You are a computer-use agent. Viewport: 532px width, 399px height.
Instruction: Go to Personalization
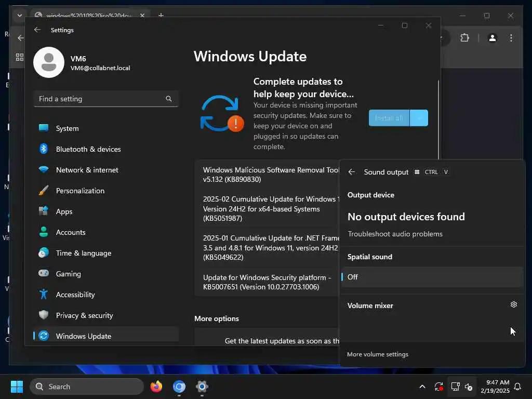point(106,190)
